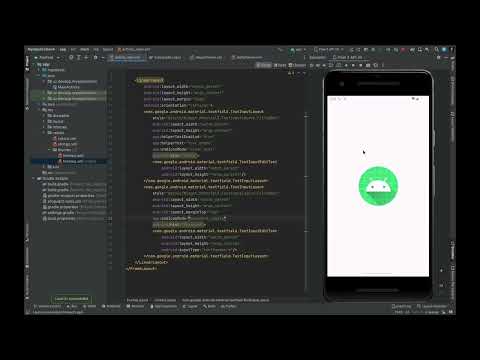Open Project panel gear options
Viewport: 480px width, 360px height.
(x=96, y=58)
